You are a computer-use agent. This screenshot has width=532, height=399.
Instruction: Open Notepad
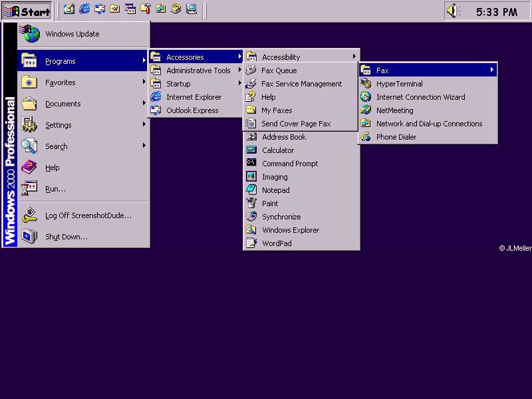point(302,190)
